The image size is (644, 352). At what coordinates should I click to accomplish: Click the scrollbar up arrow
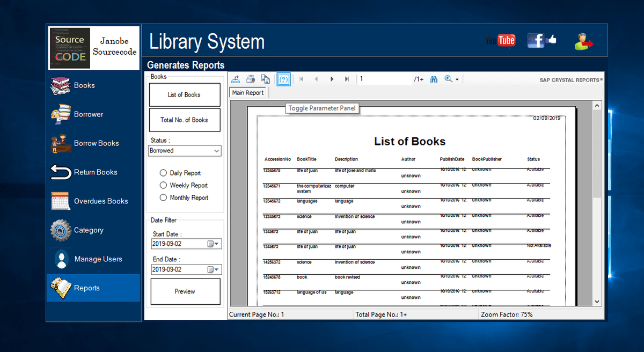coord(597,106)
